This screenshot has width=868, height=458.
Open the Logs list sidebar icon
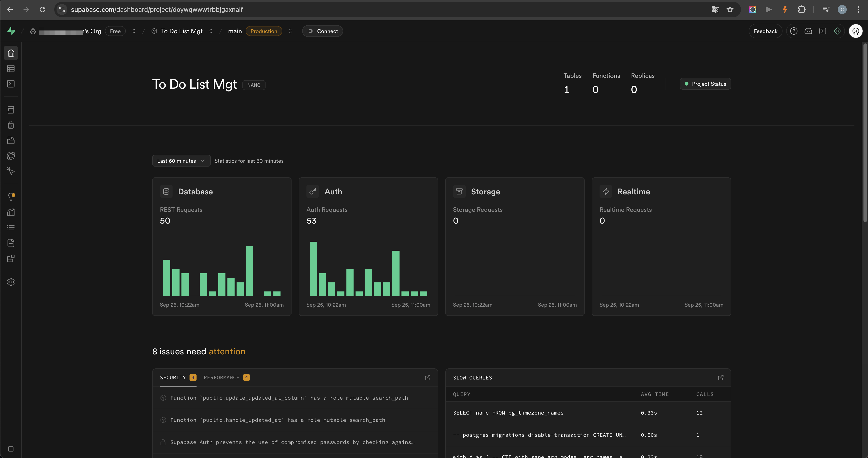coord(11,228)
